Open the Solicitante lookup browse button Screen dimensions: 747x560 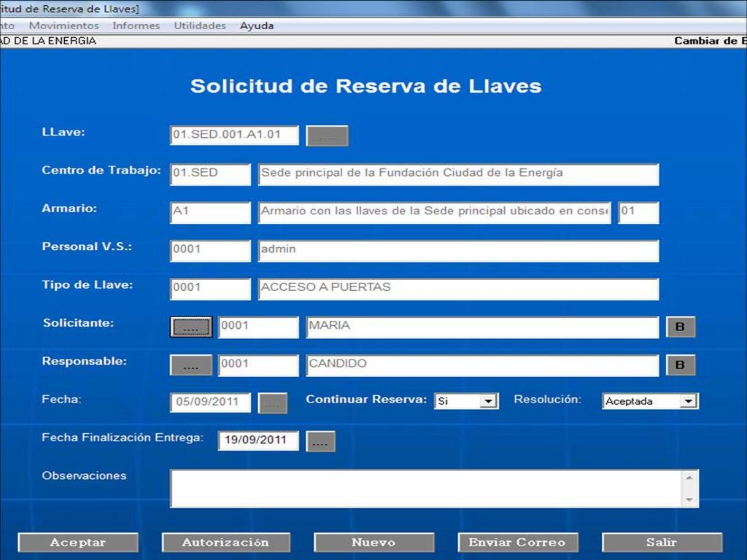coord(191,327)
